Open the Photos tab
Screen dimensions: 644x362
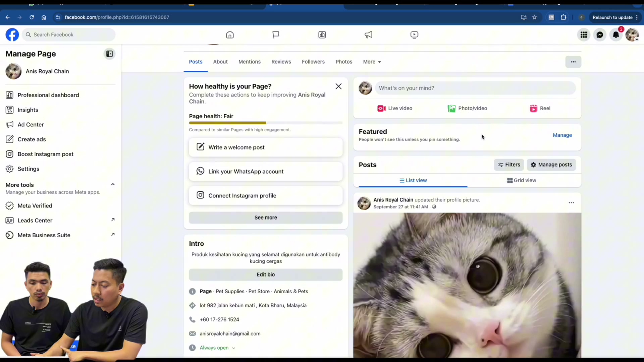pyautogui.click(x=344, y=62)
